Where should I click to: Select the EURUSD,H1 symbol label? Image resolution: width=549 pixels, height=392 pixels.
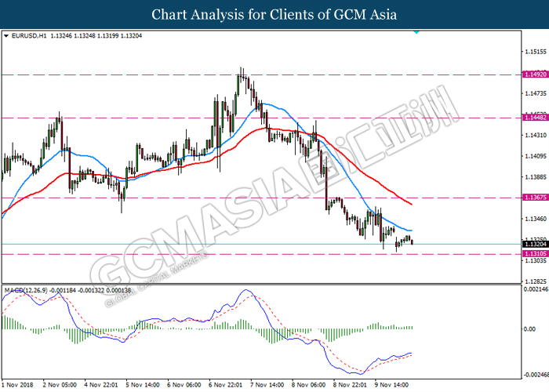29,36
